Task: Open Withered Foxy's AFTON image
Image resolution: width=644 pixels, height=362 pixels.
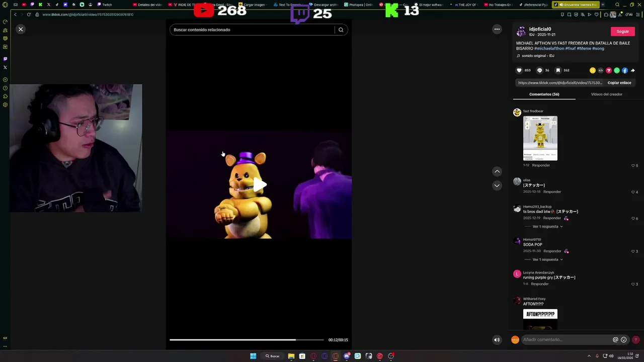Action: [540, 320]
